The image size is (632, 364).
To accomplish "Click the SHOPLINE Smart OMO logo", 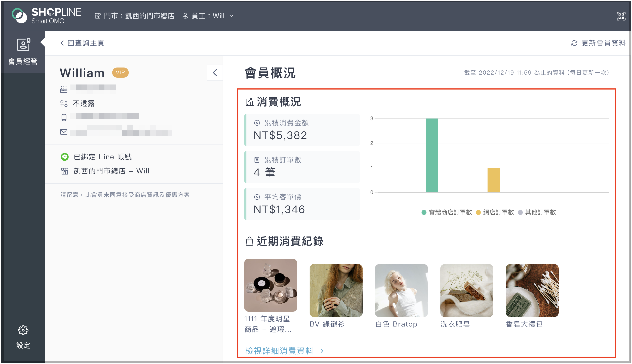I will click(46, 16).
